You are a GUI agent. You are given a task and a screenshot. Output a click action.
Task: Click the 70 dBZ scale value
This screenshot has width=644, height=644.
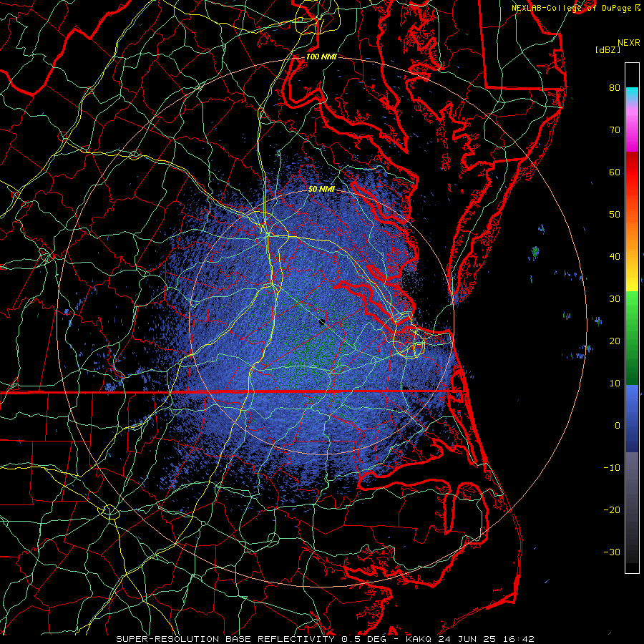(x=615, y=130)
